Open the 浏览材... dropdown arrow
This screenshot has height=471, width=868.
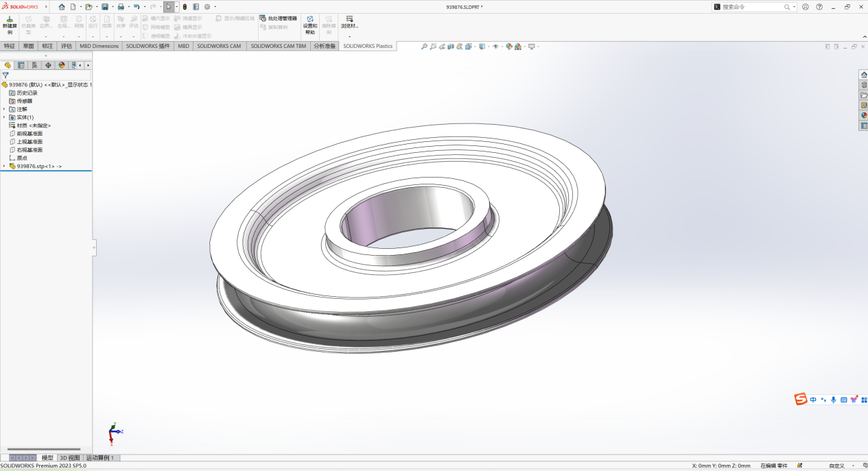pos(349,36)
